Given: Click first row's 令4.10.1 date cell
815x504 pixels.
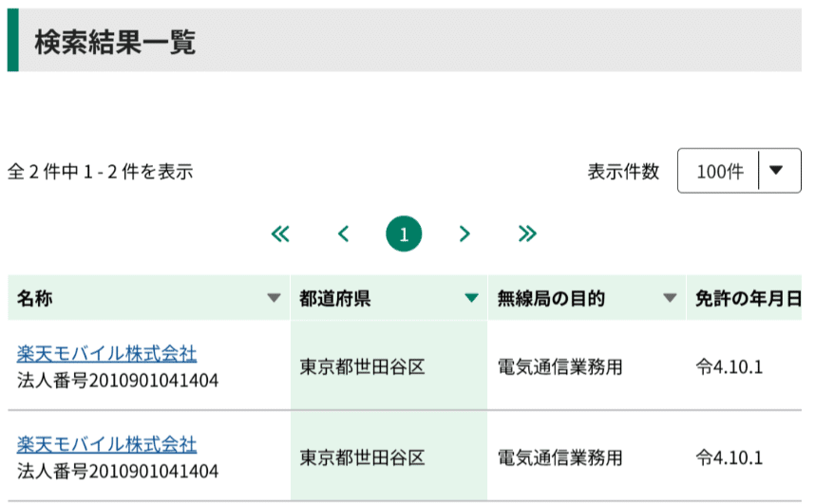Looking at the screenshot, I should [730, 366].
